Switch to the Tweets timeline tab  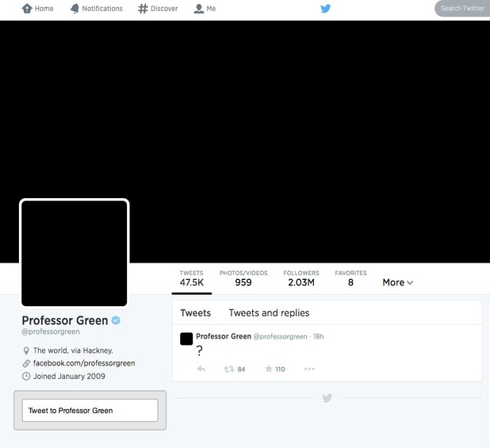[196, 312]
